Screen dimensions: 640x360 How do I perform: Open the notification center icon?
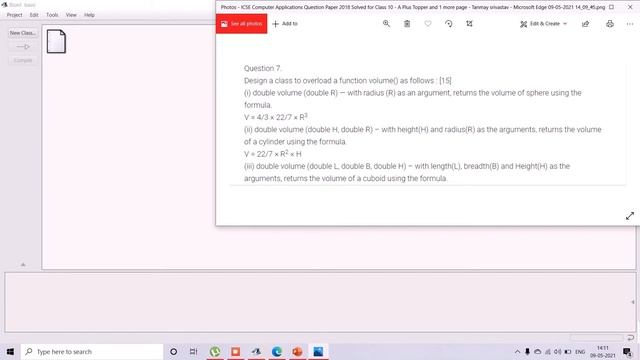[x=628, y=351]
